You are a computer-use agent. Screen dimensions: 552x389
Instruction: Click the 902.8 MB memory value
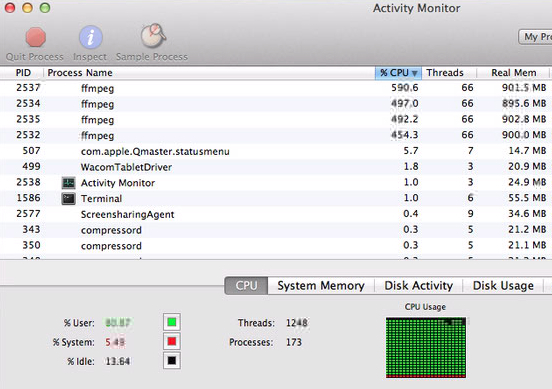coord(524,119)
